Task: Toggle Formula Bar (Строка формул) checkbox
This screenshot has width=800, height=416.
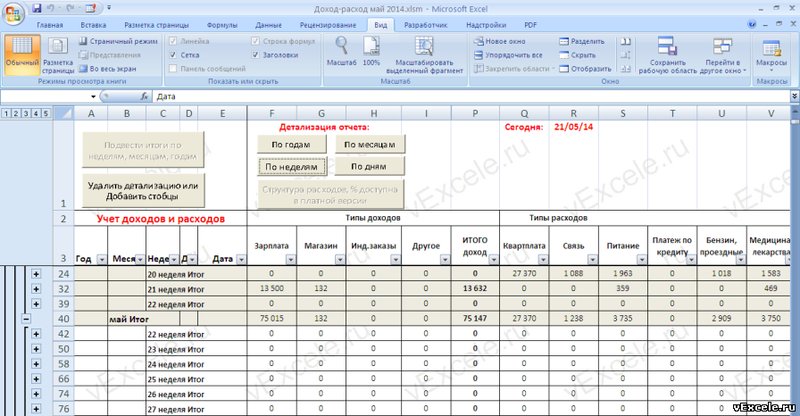Action: [x=256, y=41]
